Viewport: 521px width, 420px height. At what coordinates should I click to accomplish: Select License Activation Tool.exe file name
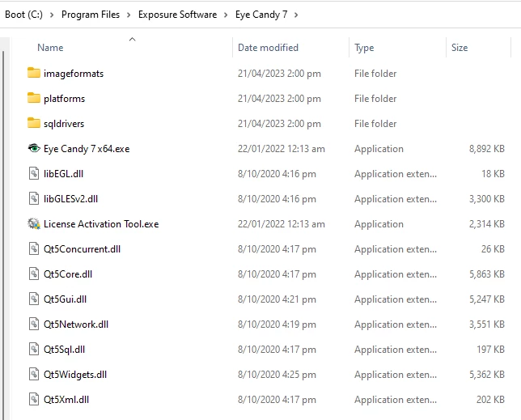101,223
